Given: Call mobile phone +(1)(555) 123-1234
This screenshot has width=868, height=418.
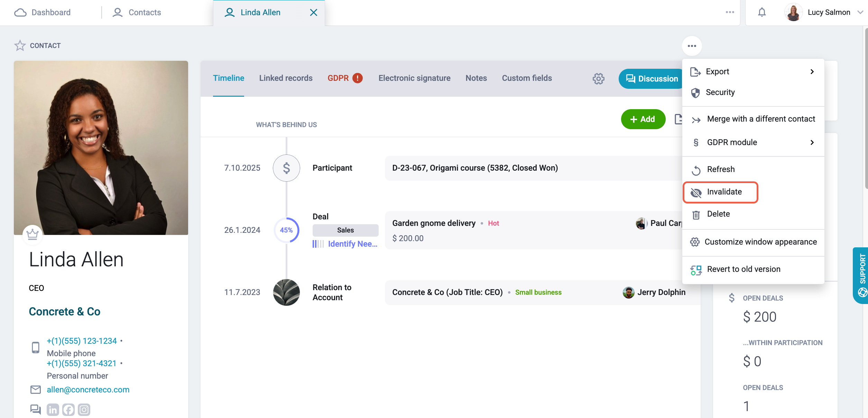Looking at the screenshot, I should (x=82, y=341).
